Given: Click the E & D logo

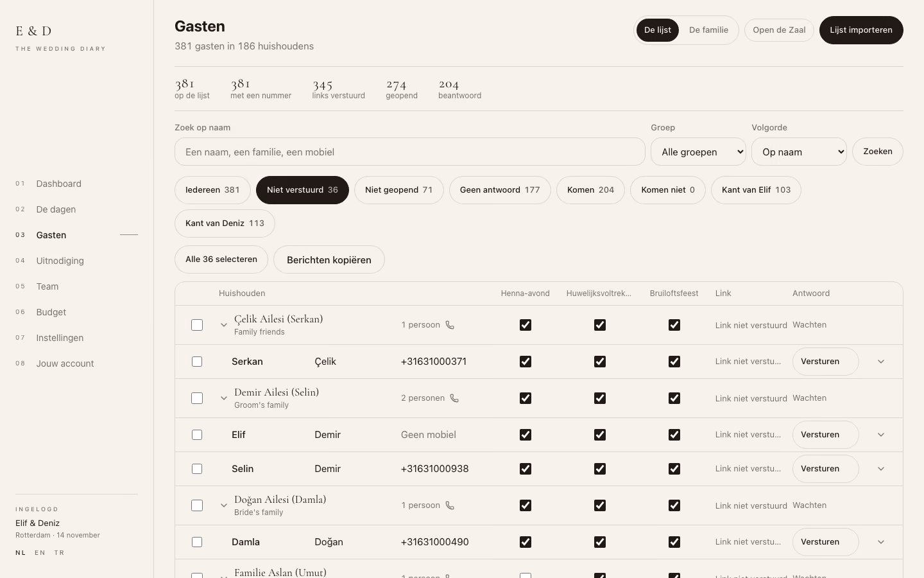Looking at the screenshot, I should 33,31.
